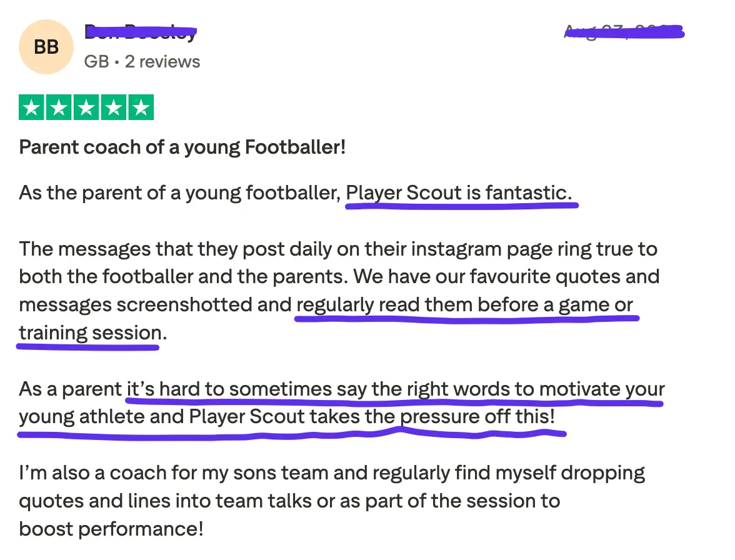Screen dimensions: 735x560
Task: Click the third green rating star
Action: (x=86, y=107)
